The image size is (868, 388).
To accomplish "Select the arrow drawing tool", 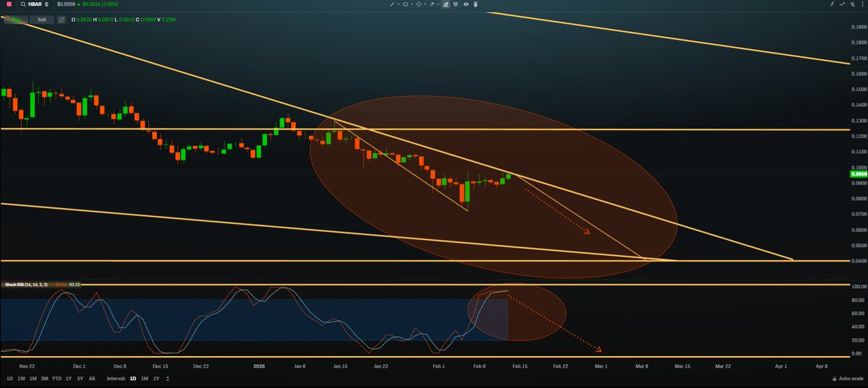I will [432, 4].
